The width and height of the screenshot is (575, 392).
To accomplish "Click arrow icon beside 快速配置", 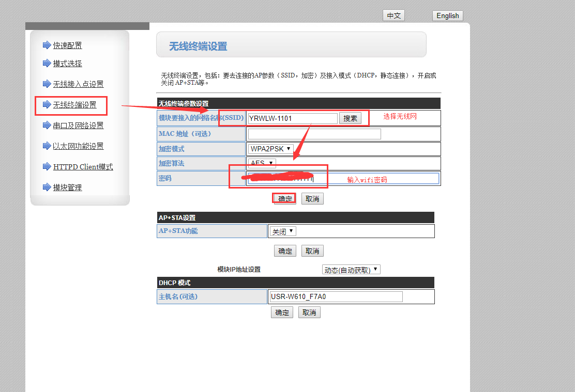I will 47,45.
